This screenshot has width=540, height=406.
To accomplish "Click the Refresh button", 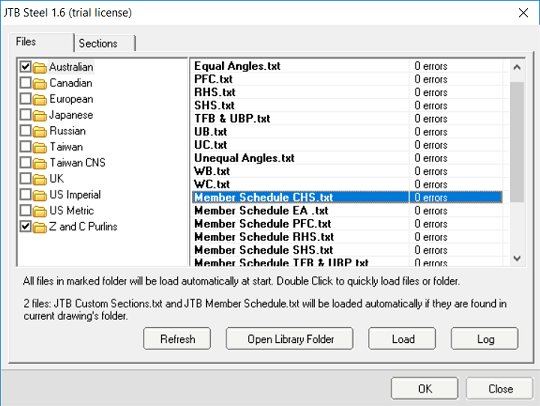I will 177,339.
